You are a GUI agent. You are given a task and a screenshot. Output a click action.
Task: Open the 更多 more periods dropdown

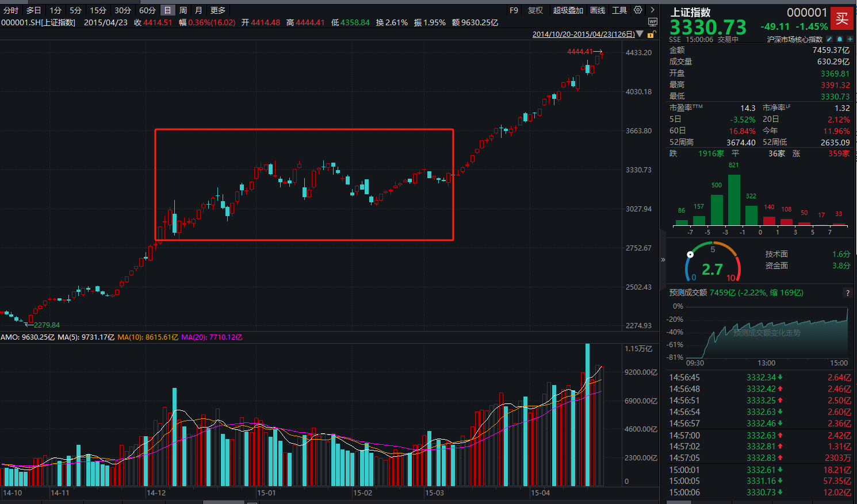[218, 10]
